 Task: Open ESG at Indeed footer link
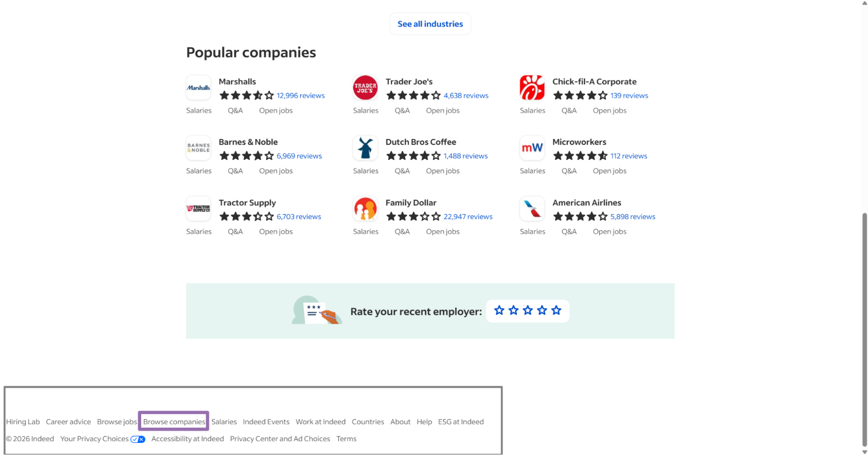click(x=461, y=422)
